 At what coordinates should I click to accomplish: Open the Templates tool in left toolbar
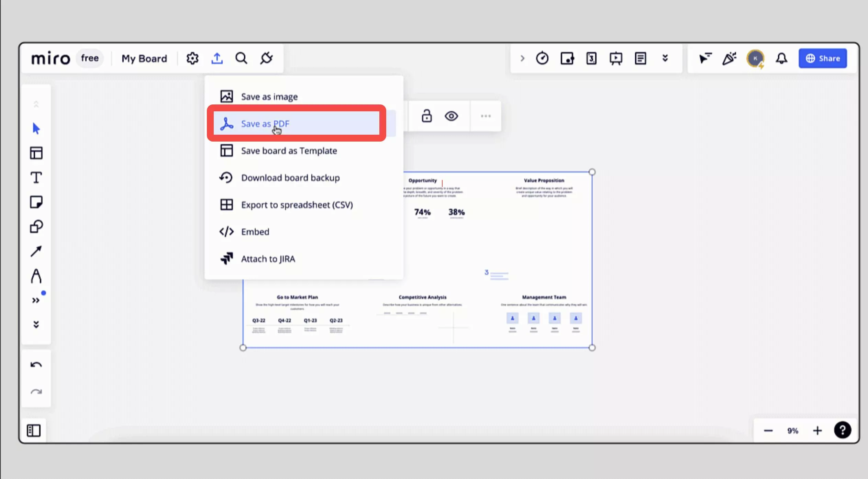[x=36, y=153]
